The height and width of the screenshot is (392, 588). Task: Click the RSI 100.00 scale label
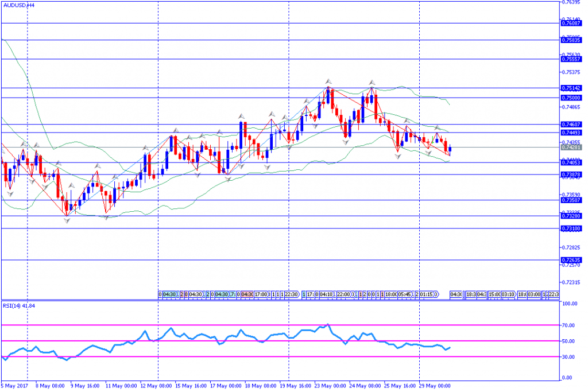pyautogui.click(x=569, y=303)
